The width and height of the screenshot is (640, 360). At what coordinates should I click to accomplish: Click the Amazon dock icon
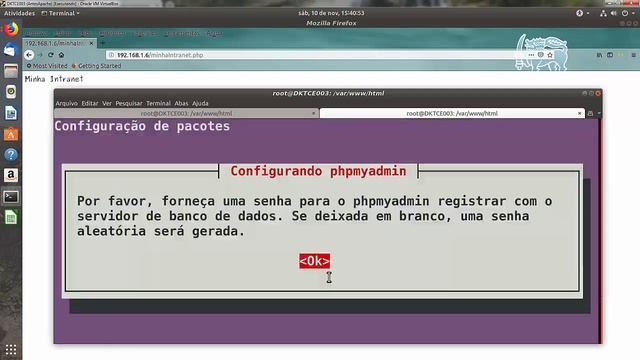coord(11,176)
